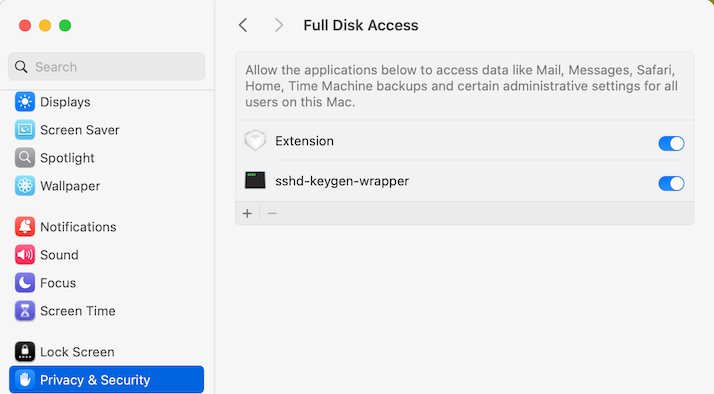Add an application with plus button
This screenshot has height=394, width=714.
[247, 213]
